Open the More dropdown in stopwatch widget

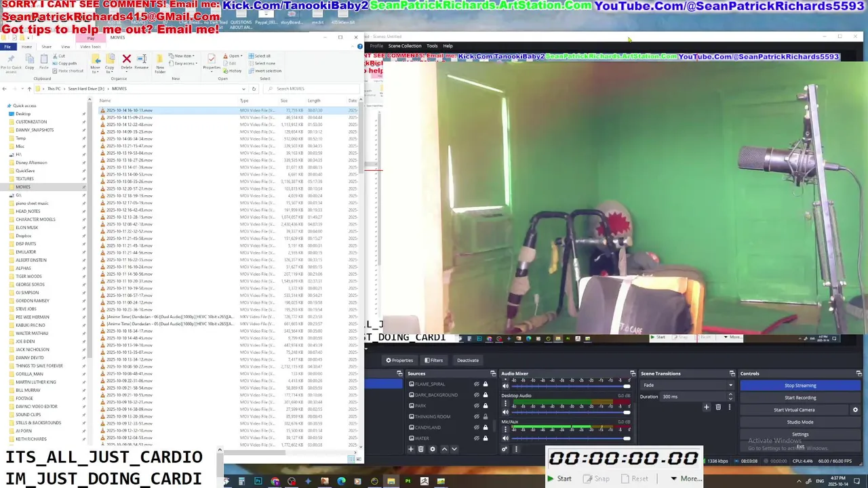(687, 479)
